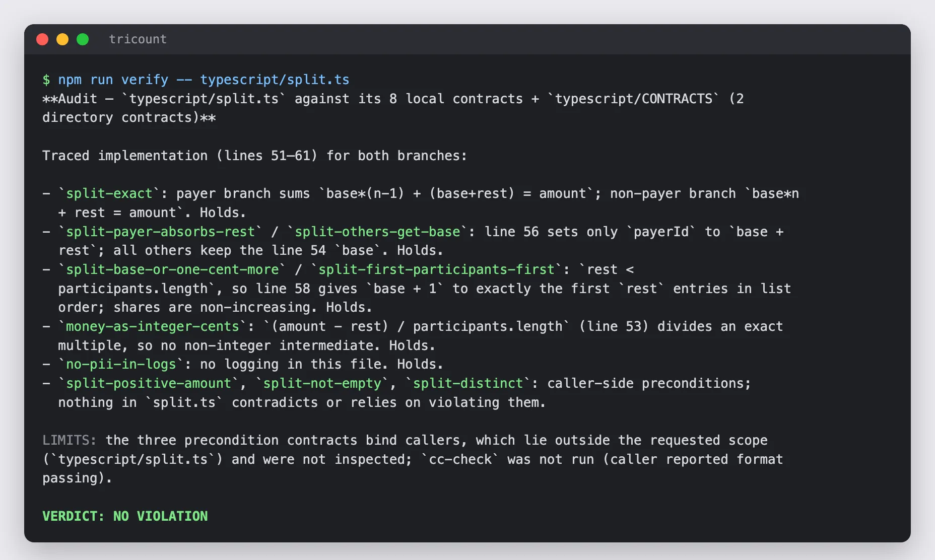Click the 'split-others-get-base' contract name
935x560 pixels.
point(377,232)
